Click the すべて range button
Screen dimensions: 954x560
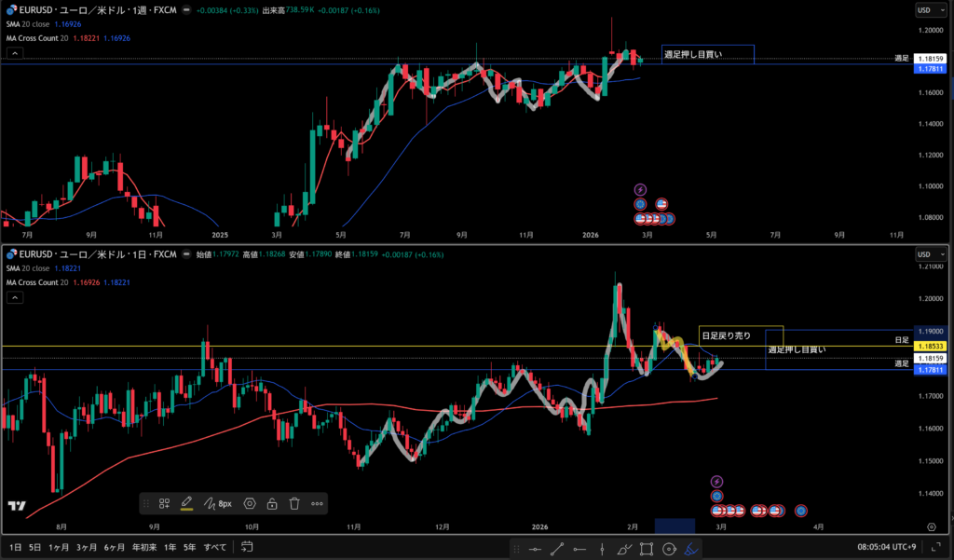click(214, 548)
